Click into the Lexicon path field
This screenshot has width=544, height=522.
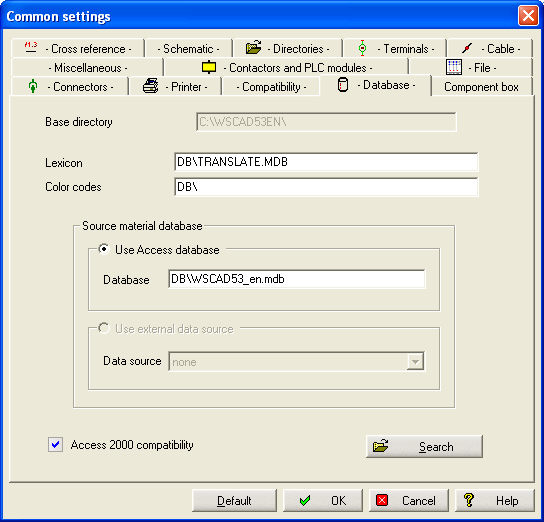pos(326,162)
